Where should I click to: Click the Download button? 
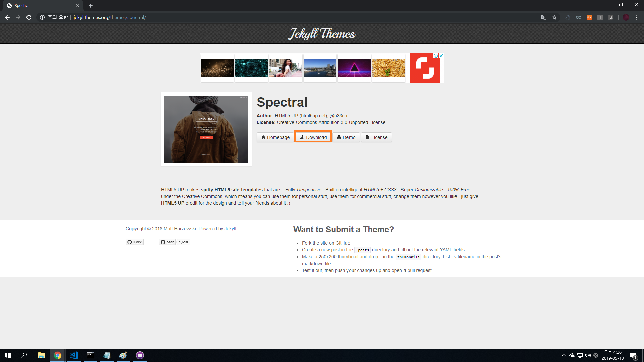pos(313,137)
